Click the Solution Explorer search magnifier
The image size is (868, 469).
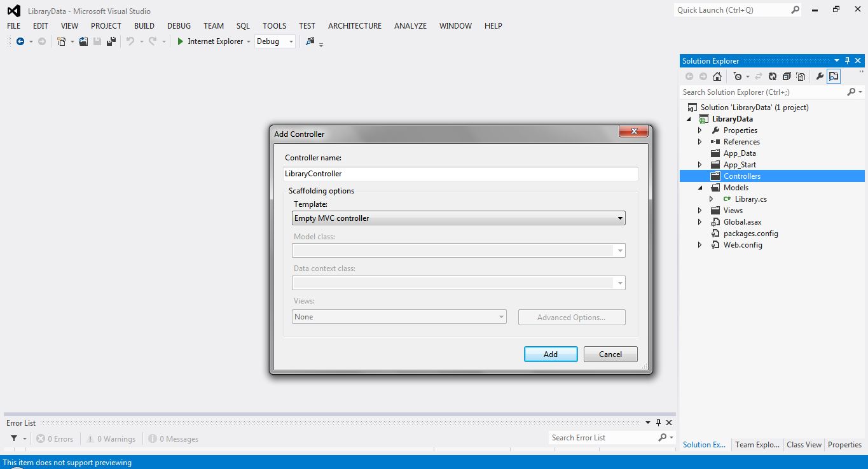pos(851,92)
